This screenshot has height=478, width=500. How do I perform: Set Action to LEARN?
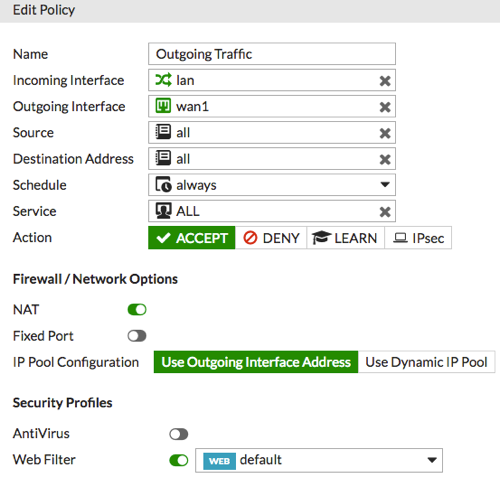click(345, 238)
